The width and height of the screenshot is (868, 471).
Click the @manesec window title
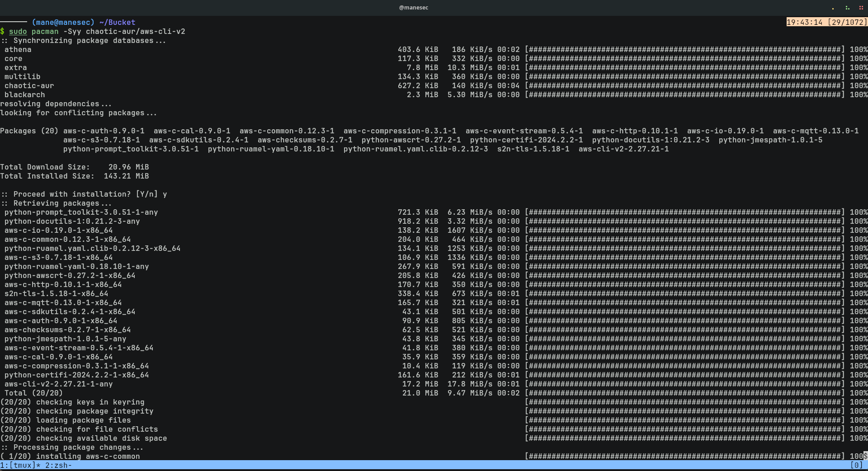point(414,8)
